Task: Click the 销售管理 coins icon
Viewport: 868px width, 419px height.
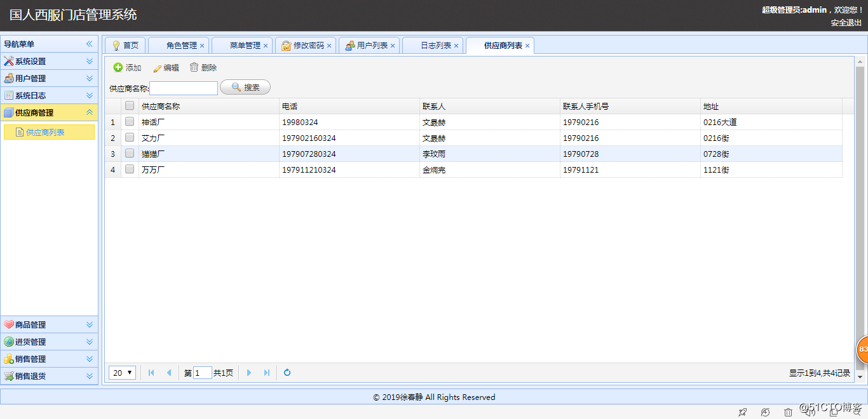Action: tap(9, 359)
